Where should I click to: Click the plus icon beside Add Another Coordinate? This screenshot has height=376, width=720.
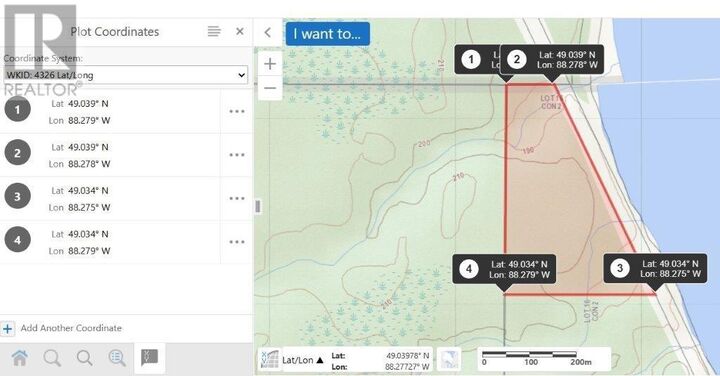point(7,329)
